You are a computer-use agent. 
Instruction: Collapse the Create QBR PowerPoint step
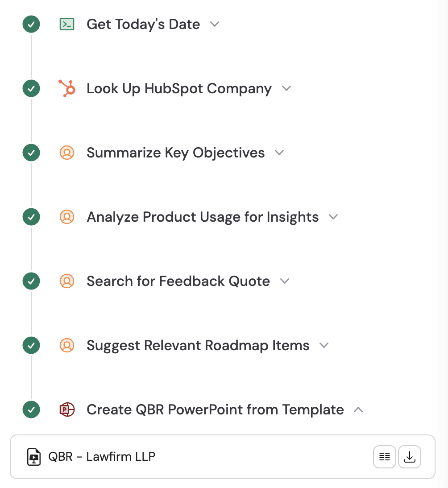(x=358, y=409)
